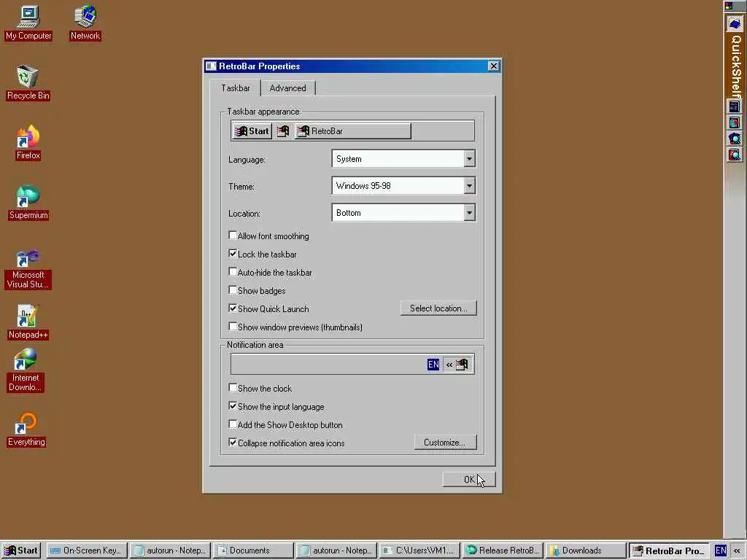Image resolution: width=747 pixels, height=560 pixels.
Task: Tick the Show the clock checkbox
Action: pos(233,388)
